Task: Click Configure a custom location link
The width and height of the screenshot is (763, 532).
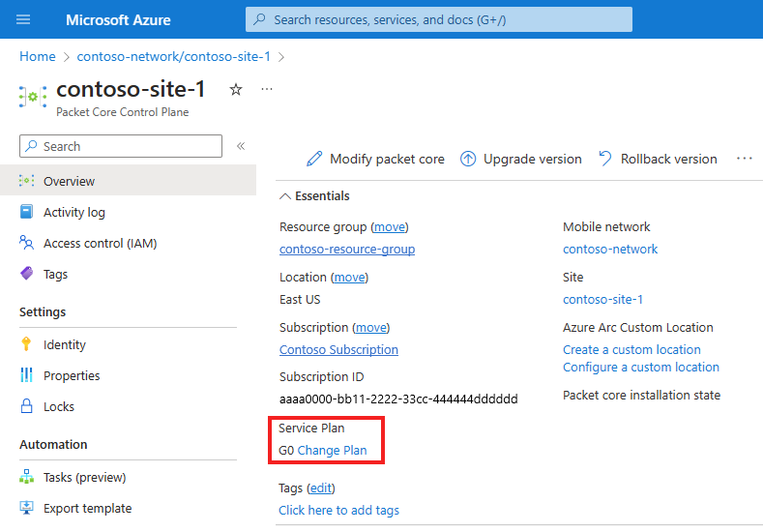Action: pos(641,368)
